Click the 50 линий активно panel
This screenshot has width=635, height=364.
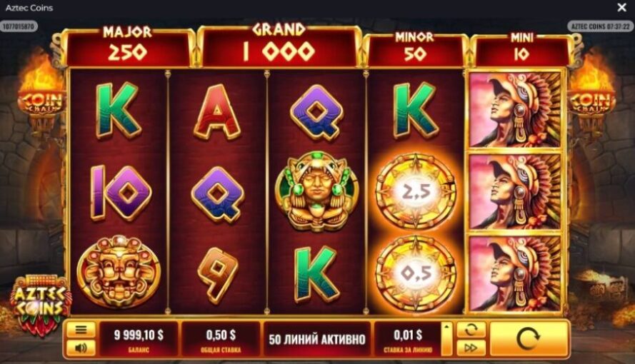click(317, 339)
